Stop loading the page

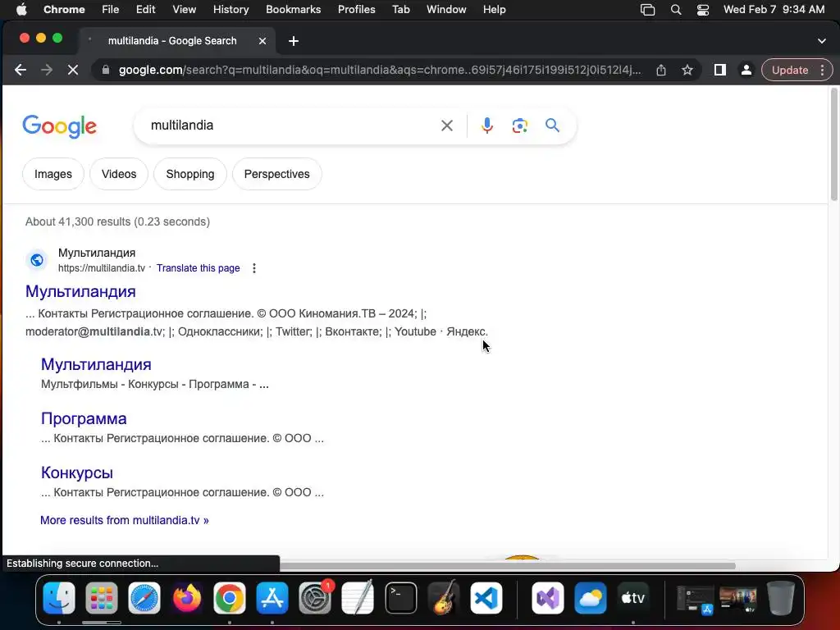point(73,71)
